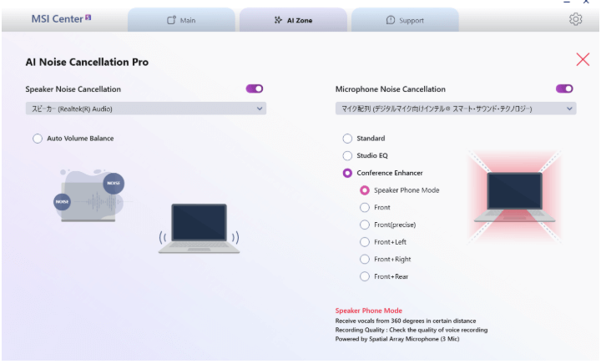
Task: Switch to the Main tab
Action: [x=181, y=20]
